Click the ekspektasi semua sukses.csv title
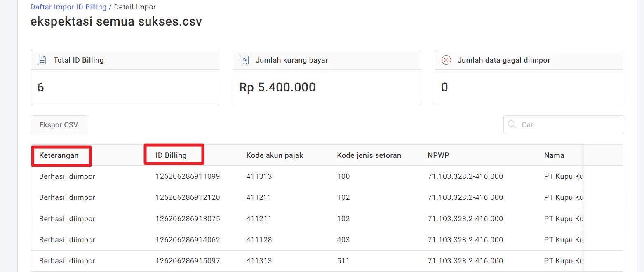 pos(116,21)
